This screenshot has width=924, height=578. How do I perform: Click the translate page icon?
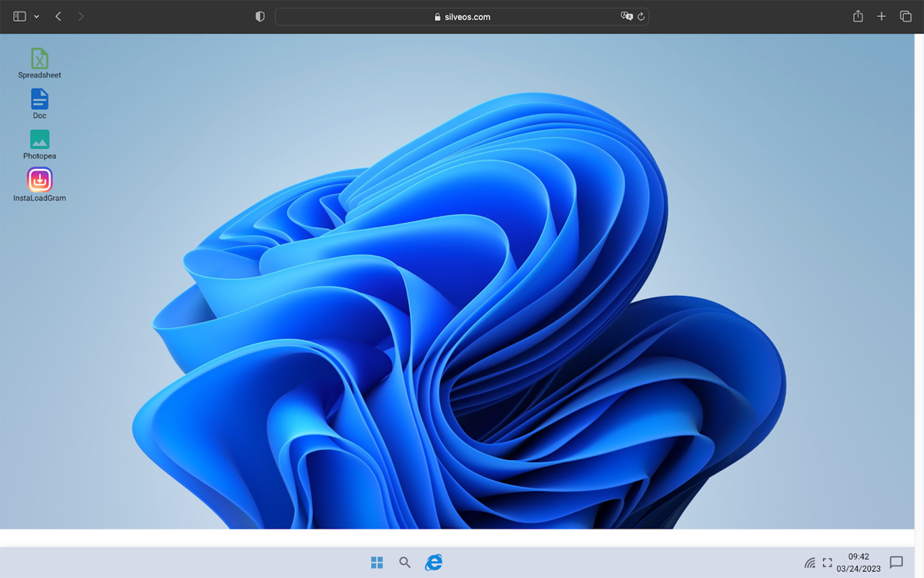627,16
